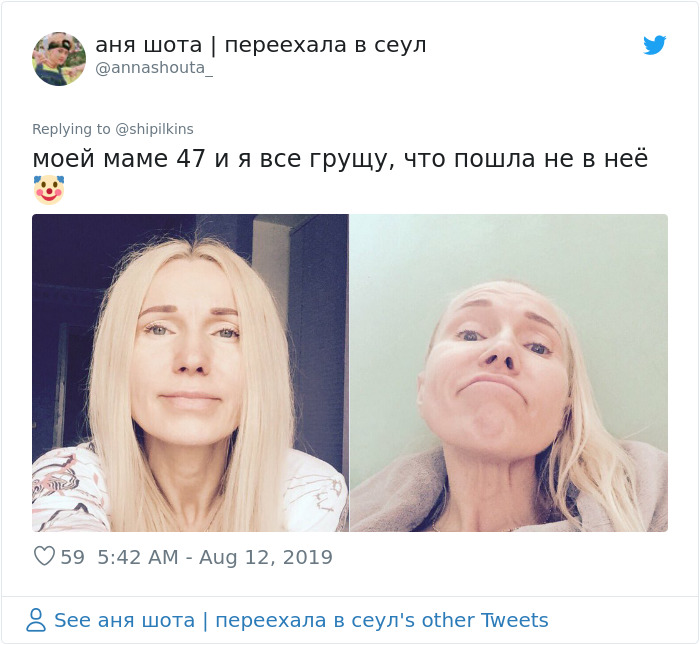This screenshot has width=700, height=645.
Task: Click the 59 likes count
Action: tap(72, 557)
